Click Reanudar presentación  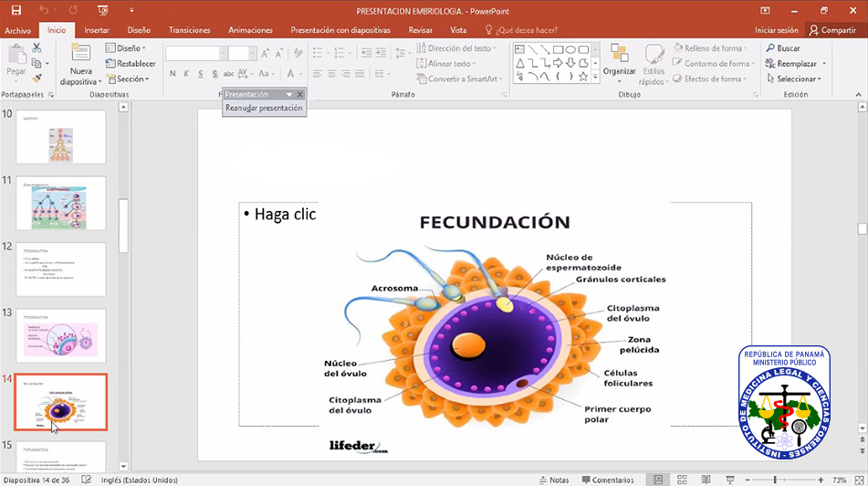click(x=264, y=108)
